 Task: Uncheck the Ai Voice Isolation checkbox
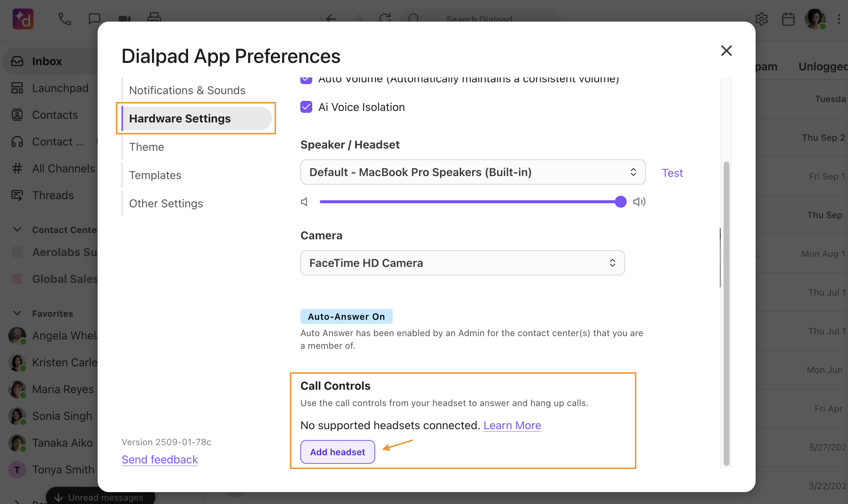point(306,107)
